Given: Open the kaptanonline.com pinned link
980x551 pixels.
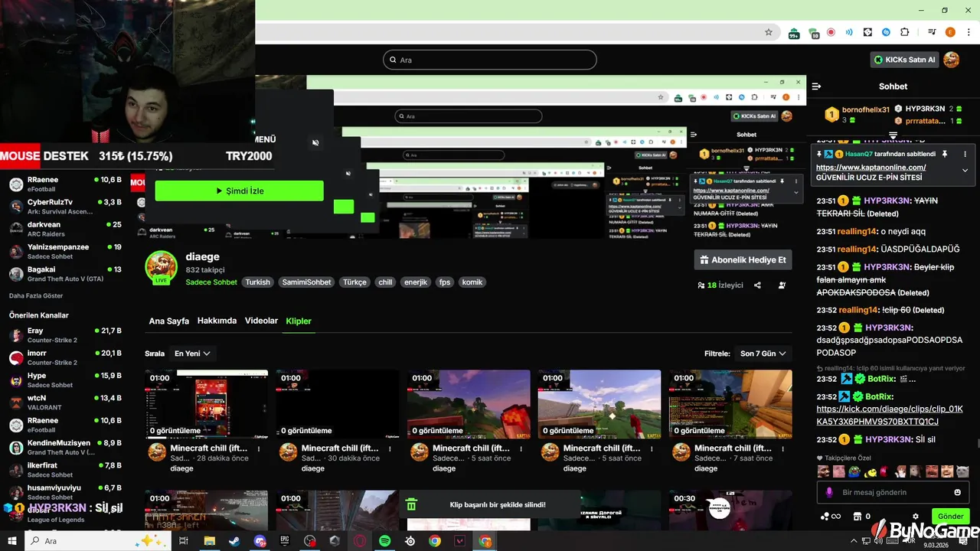Looking at the screenshot, I should pyautogui.click(x=871, y=167).
